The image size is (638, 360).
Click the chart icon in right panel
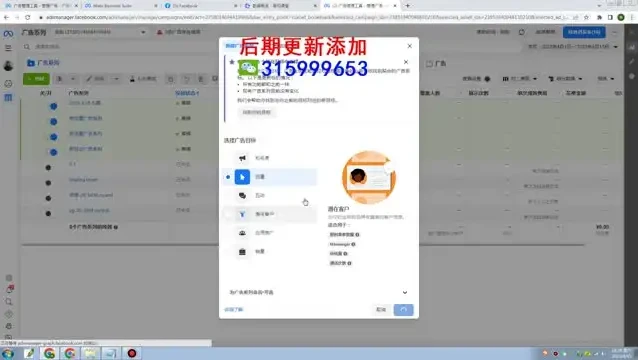pyautogui.click(x=631, y=48)
